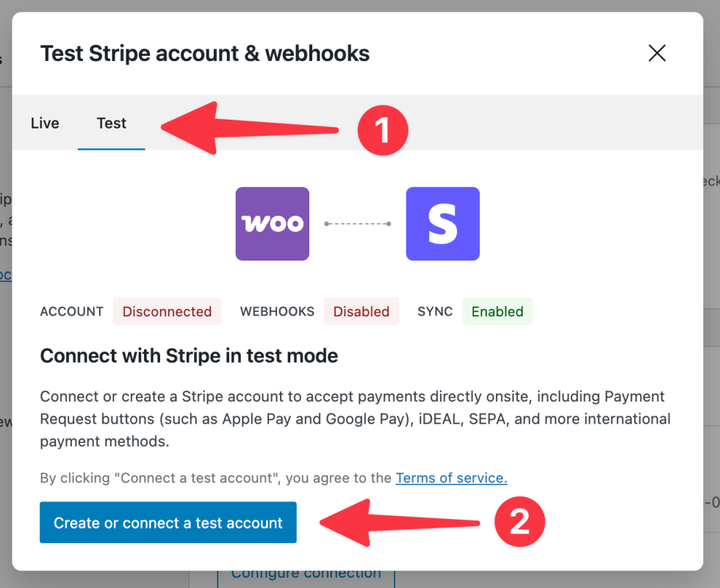Click Create or connect a test account
This screenshot has height=588, width=720.
(x=168, y=523)
